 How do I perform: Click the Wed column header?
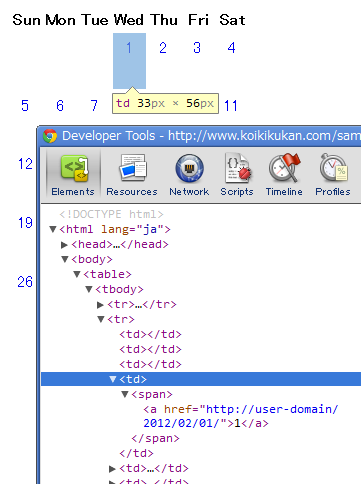coord(128,20)
